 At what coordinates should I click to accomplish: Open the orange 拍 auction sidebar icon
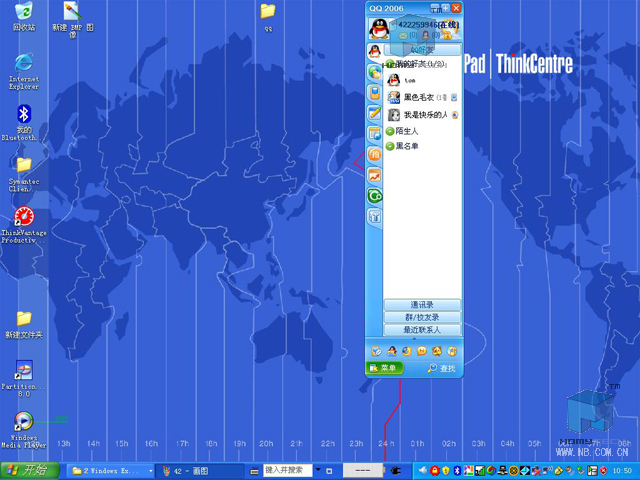pos(374,154)
